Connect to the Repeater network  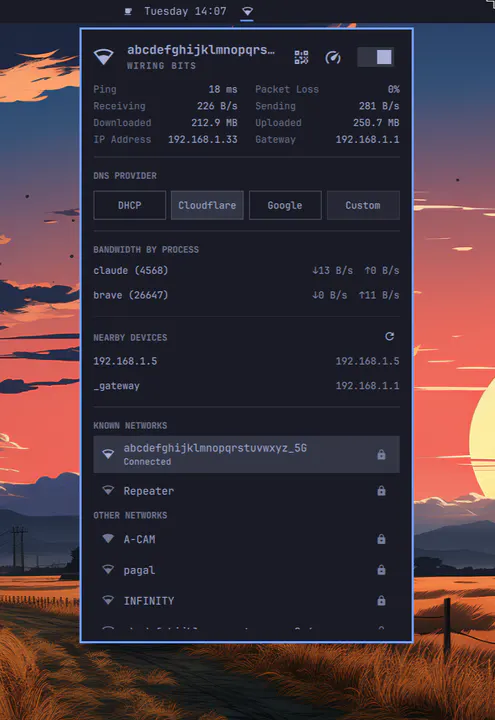[x=246, y=491]
